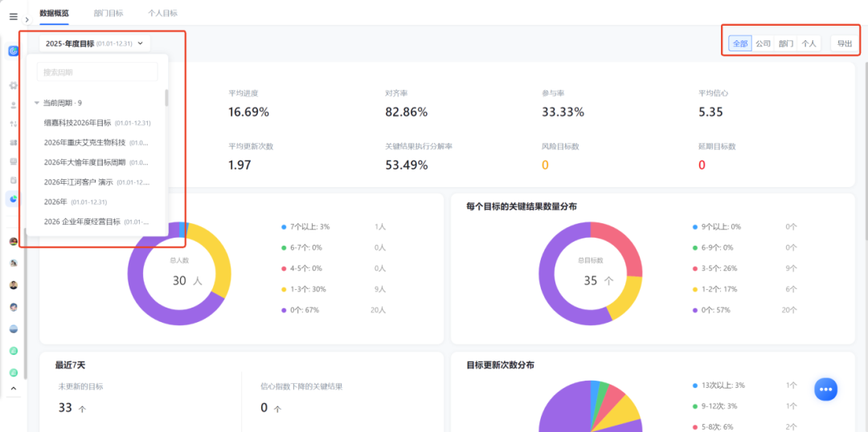Choose 2026年大愉年度目标周期 period
The height and width of the screenshot is (432, 868).
97,162
